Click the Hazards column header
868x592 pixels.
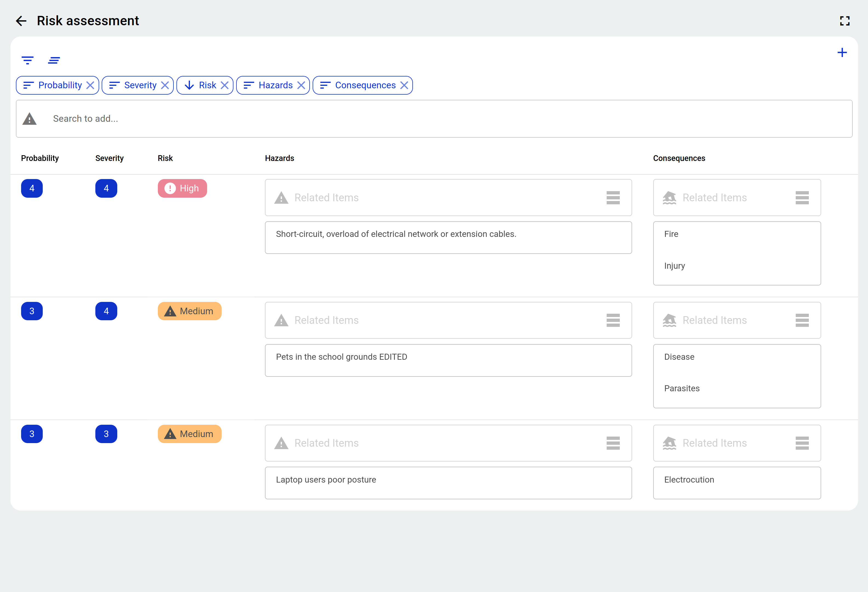[279, 158]
